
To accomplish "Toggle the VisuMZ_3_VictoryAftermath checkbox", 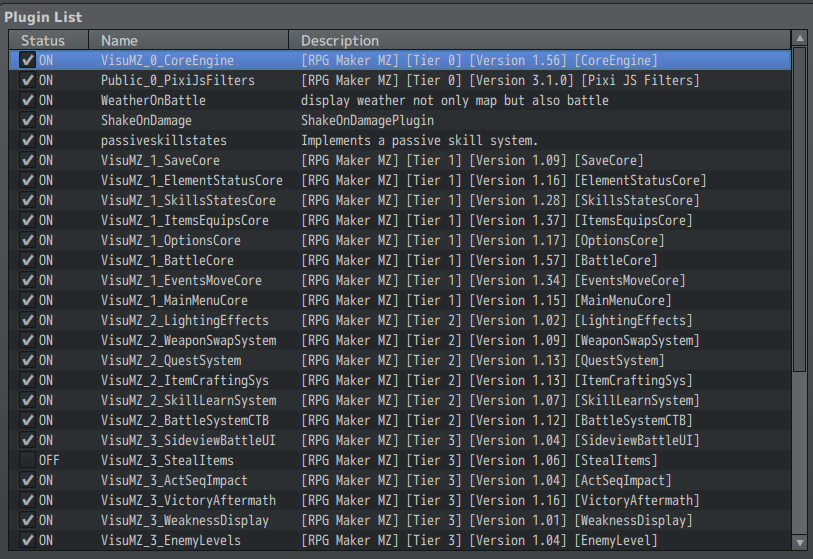I will [27, 500].
